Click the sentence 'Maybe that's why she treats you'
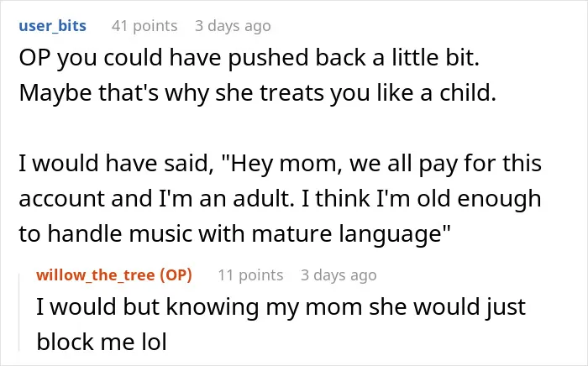This screenshot has width=588, height=366. [x=258, y=93]
